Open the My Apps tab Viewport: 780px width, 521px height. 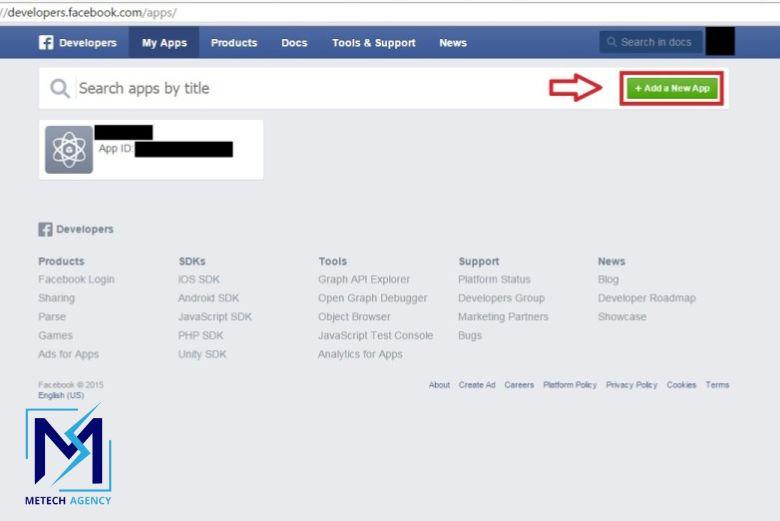(x=164, y=43)
